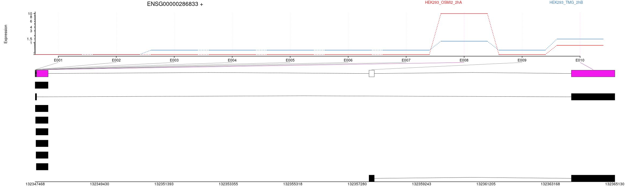Click the small magenta exon at left end
This screenshot has height=188, width=644.
[42, 74]
